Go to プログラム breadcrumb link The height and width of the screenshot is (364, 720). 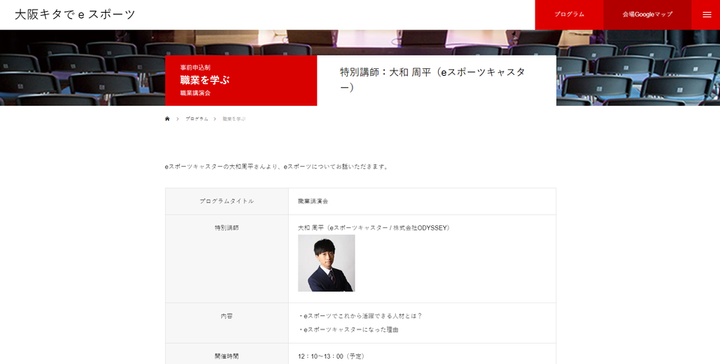pyautogui.click(x=197, y=119)
